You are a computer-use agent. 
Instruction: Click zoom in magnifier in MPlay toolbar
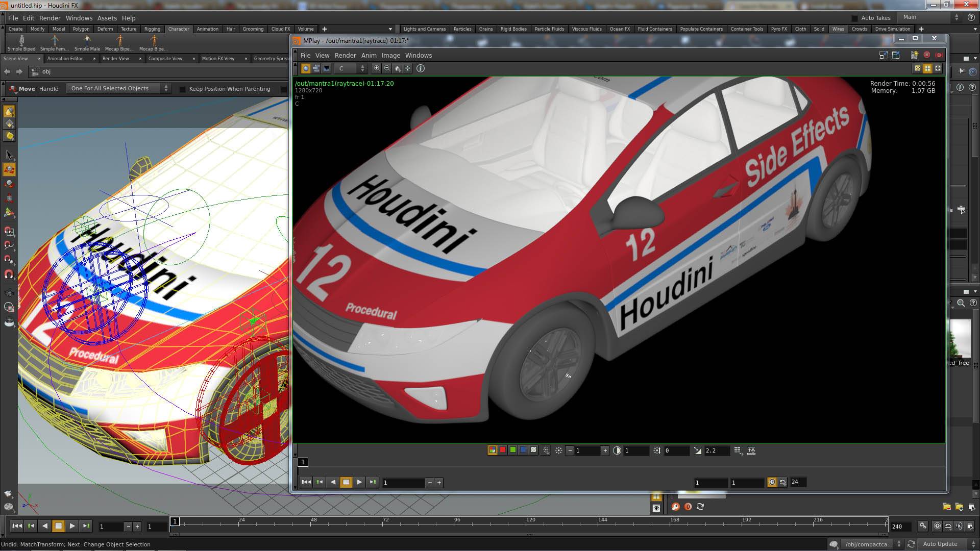(x=377, y=68)
